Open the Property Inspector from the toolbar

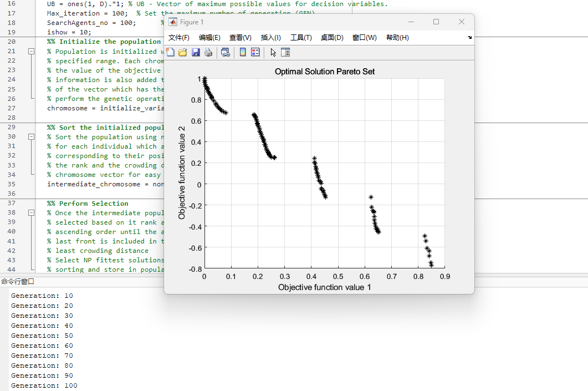click(x=285, y=53)
